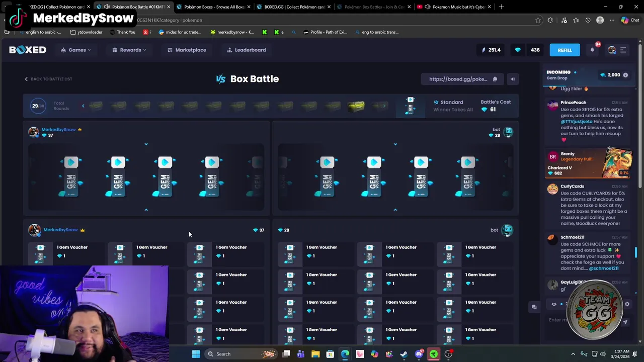
Task: Click the bot avatar in results section
Action: point(507,230)
